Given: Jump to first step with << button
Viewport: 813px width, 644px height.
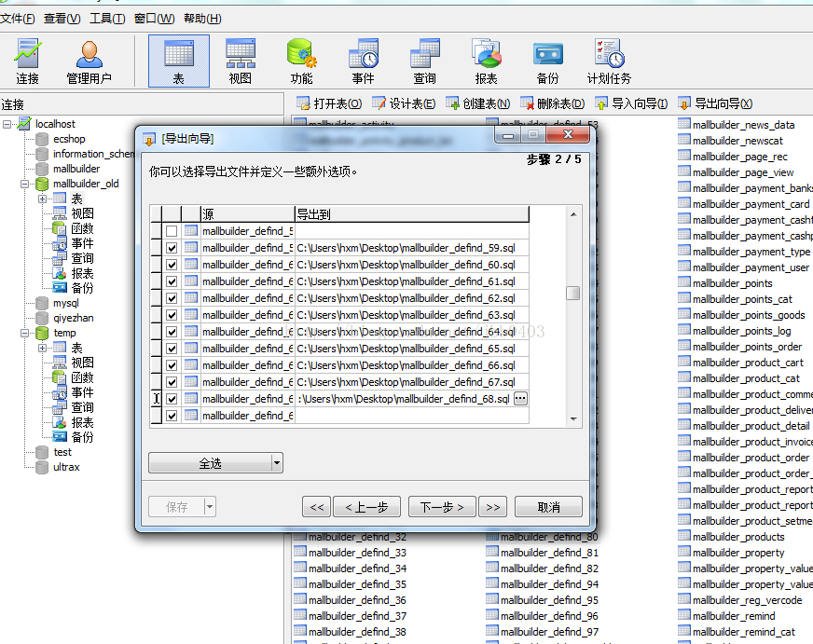Looking at the screenshot, I should pyautogui.click(x=317, y=507).
